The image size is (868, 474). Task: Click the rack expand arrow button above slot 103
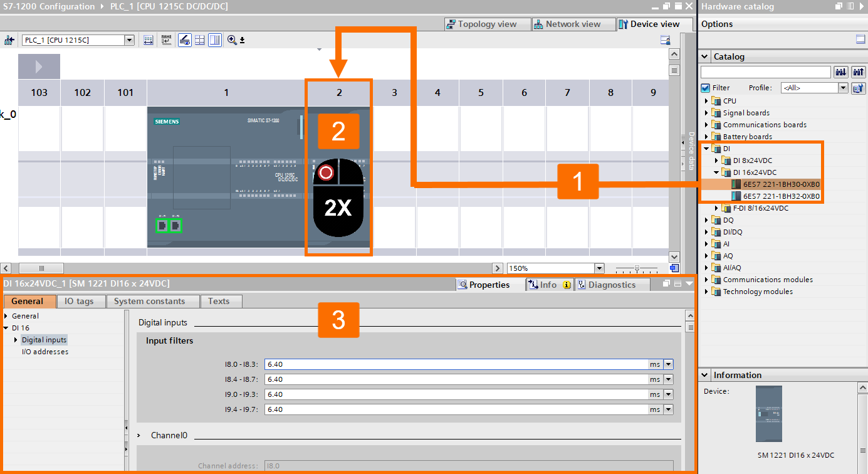39,66
